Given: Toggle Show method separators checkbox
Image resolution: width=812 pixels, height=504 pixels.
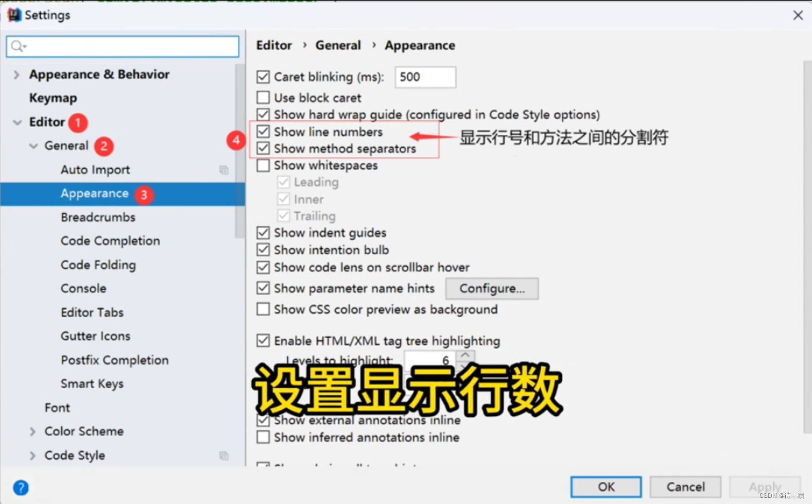Looking at the screenshot, I should [x=263, y=148].
